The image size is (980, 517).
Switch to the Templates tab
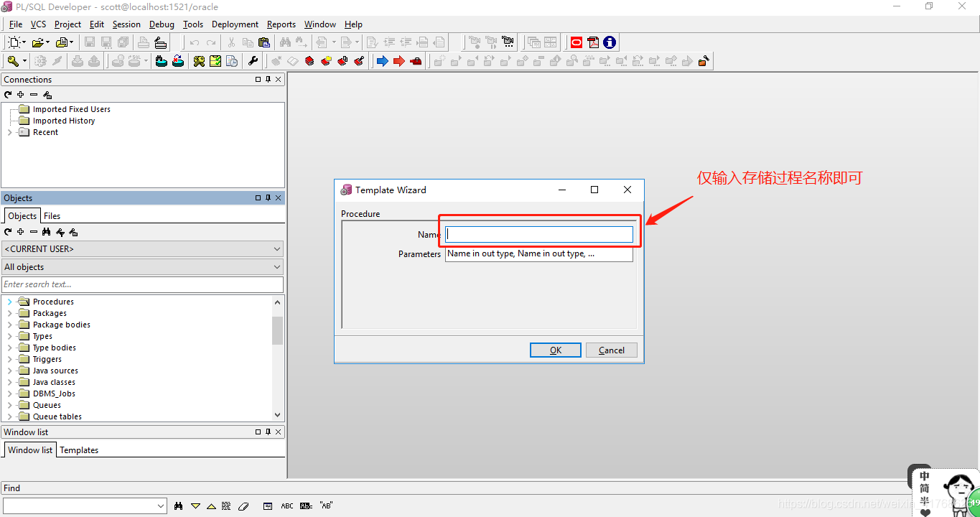click(x=79, y=450)
